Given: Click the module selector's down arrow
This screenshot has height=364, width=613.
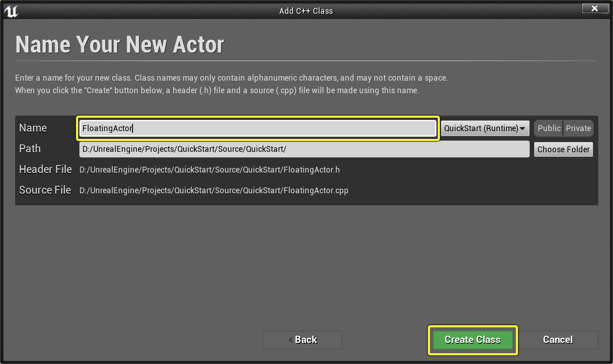Looking at the screenshot, I should point(522,129).
